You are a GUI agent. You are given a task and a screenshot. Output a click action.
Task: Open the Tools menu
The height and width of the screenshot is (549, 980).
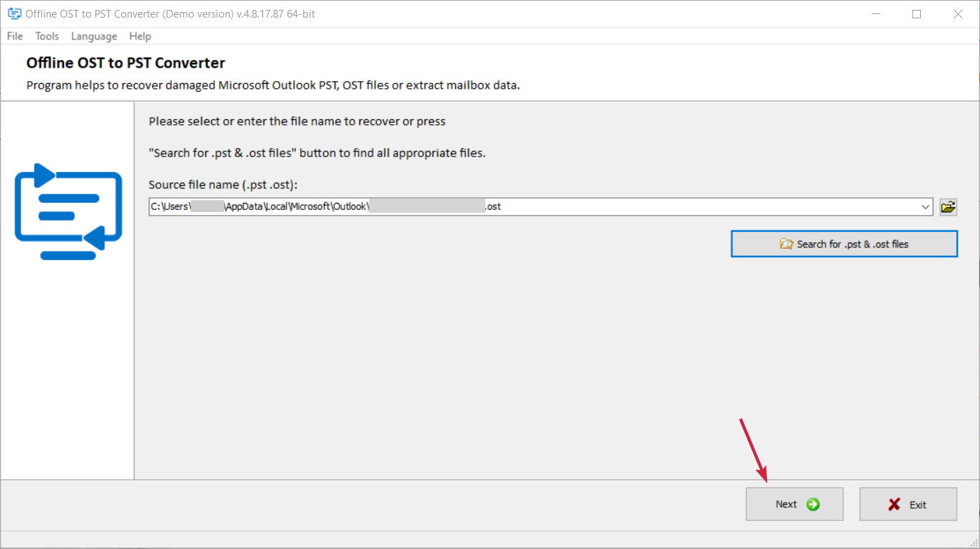point(47,36)
